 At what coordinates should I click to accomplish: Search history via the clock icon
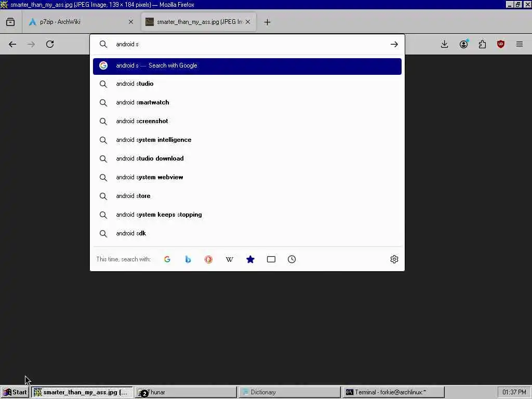tap(292, 259)
